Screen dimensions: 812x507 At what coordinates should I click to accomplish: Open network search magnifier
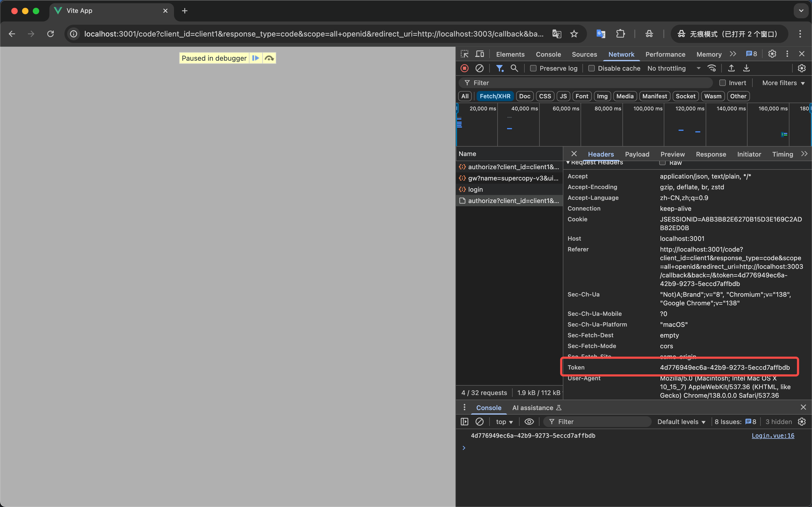514,68
